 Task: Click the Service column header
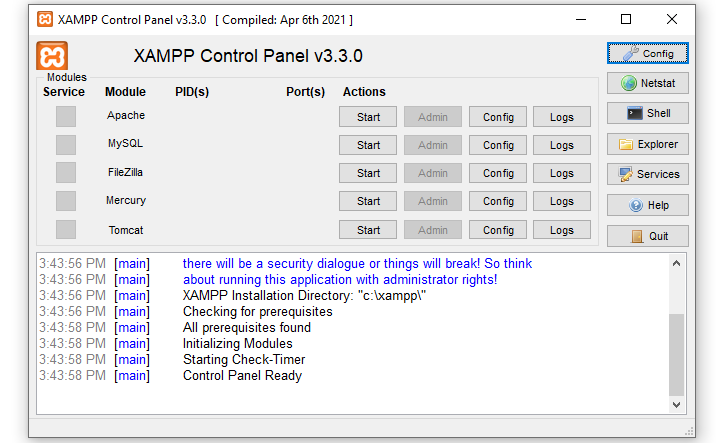click(64, 92)
